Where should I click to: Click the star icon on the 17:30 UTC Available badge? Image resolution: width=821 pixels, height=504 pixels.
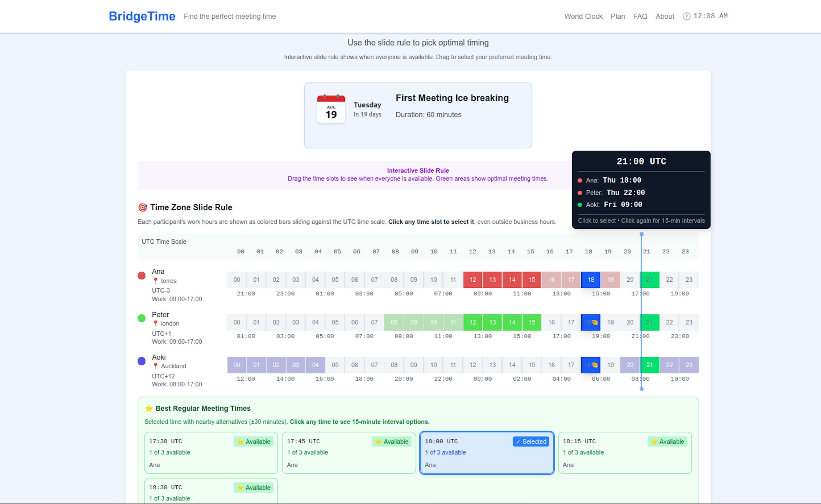[240, 442]
